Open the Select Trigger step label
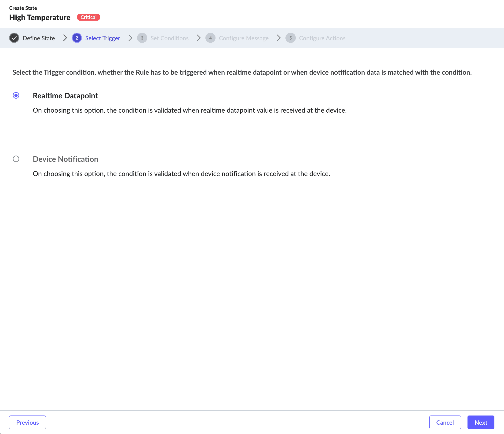This screenshot has width=504, height=434. [103, 38]
